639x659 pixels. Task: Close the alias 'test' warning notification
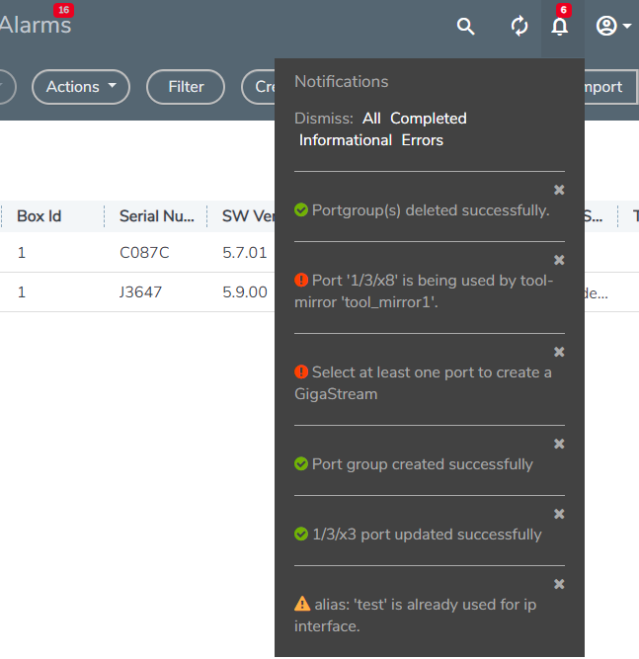point(559,584)
